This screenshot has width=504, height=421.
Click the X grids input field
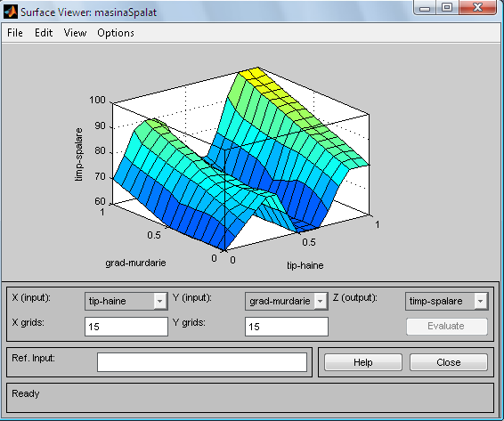[126, 327]
